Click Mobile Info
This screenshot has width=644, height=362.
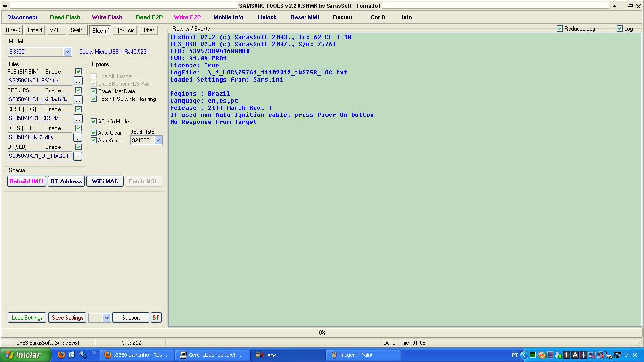[x=229, y=17]
